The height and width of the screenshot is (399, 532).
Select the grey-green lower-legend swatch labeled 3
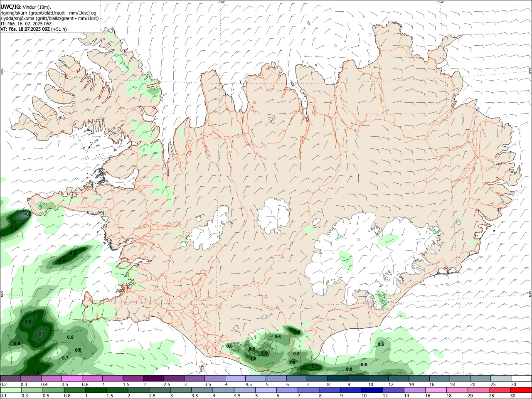[181, 390]
